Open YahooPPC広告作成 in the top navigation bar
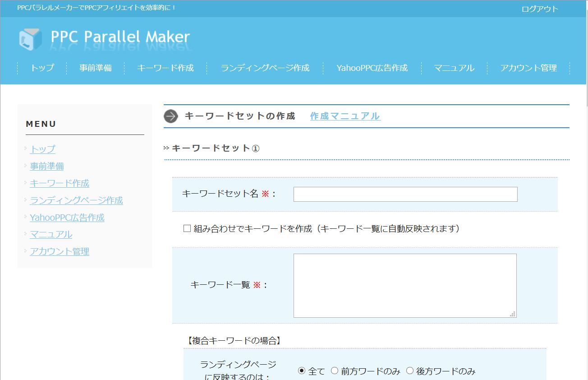Screen dimensions: 588x380 (372, 68)
